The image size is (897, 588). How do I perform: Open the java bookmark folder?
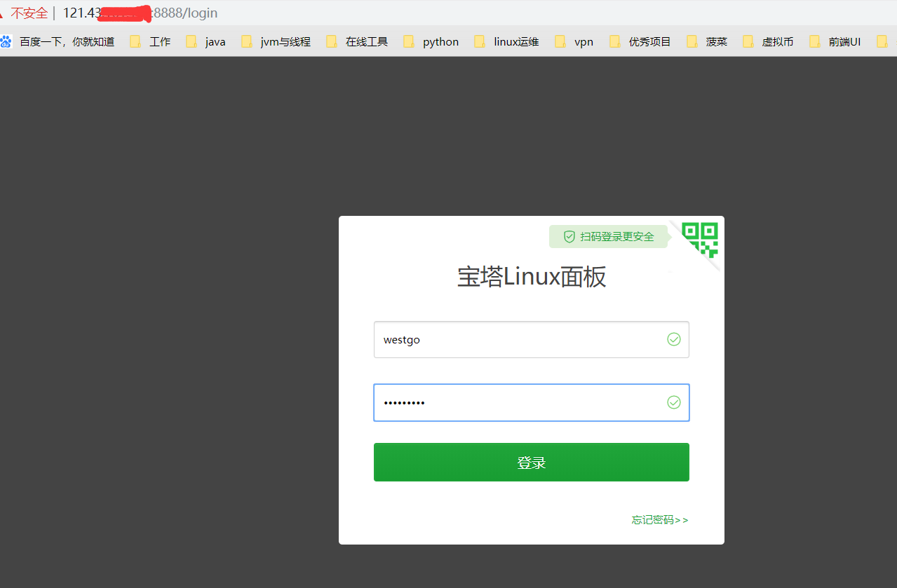(x=206, y=42)
